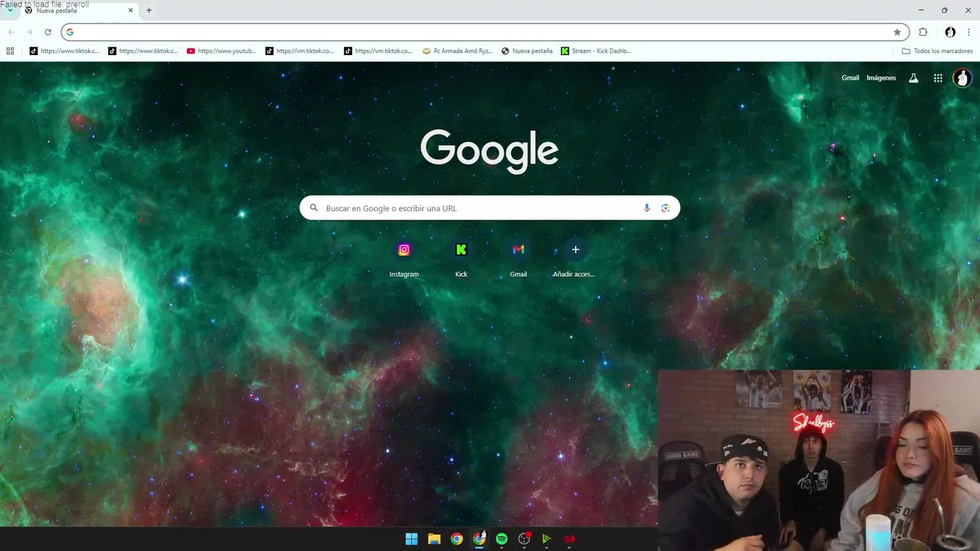Screen dimensions: 980x551
Task: Open Search Labs flask icon
Action: [x=913, y=78]
